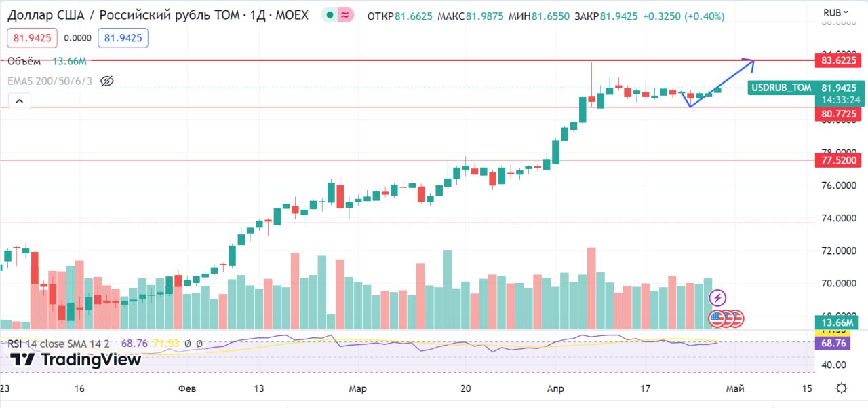Click the pink approximate-equals data status icon
This screenshot has height=408, width=868.
[x=346, y=14]
